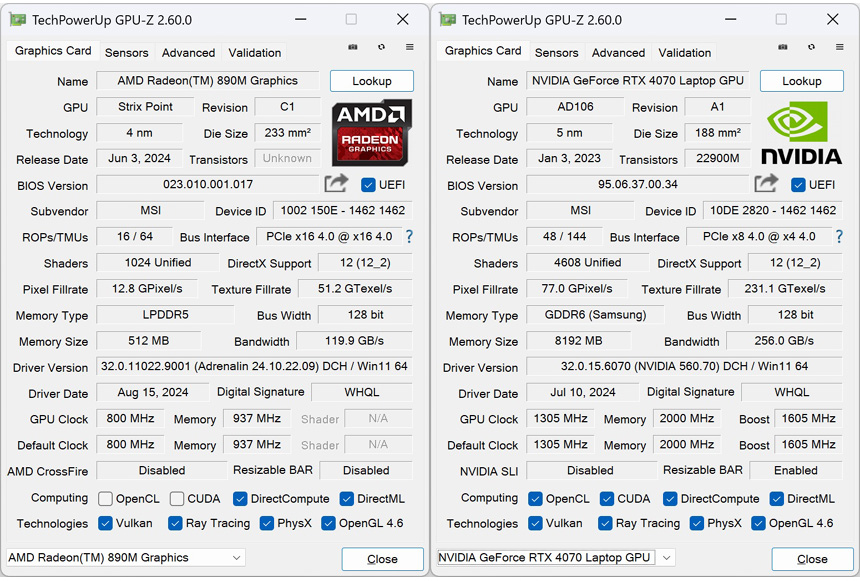The height and width of the screenshot is (581, 860).
Task: Switch to Advanced tab in NVIDIA window
Action: pyautogui.click(x=618, y=53)
